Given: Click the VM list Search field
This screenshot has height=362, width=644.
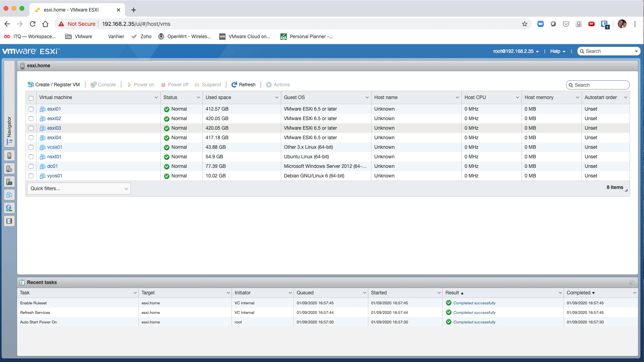Looking at the screenshot, I should pos(597,85).
